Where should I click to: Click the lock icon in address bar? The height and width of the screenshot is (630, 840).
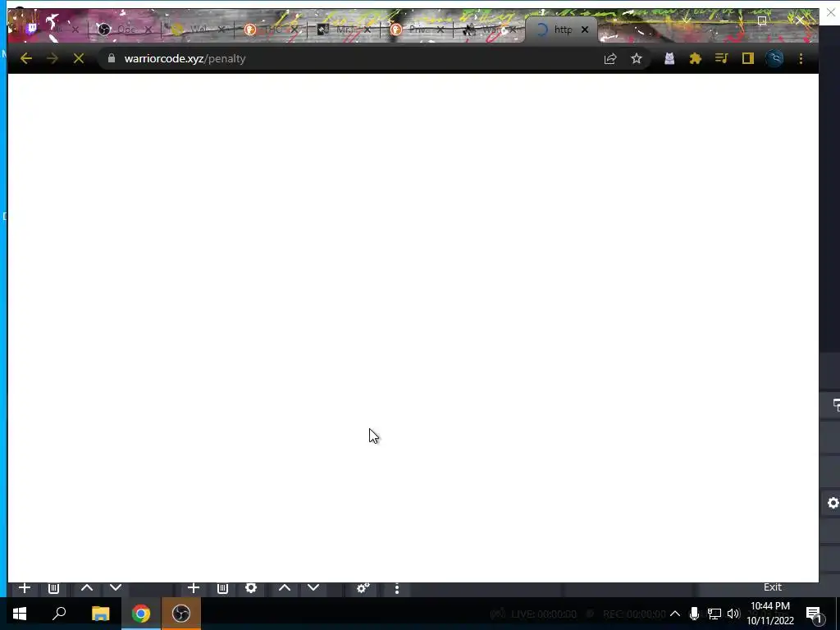pos(112,58)
